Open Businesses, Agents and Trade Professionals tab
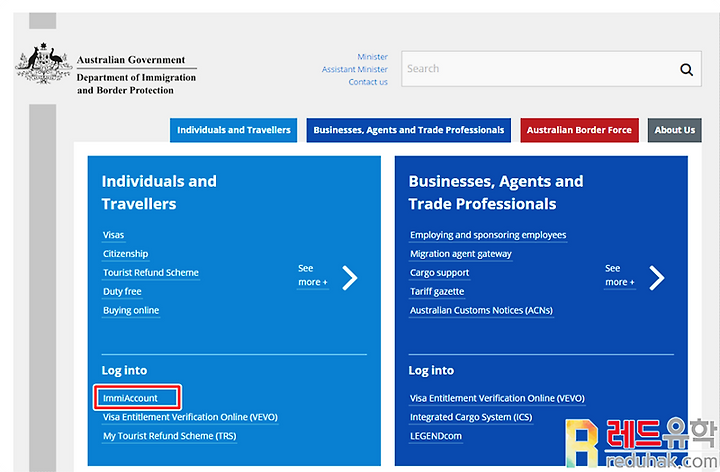The image size is (720, 472). pos(409,130)
